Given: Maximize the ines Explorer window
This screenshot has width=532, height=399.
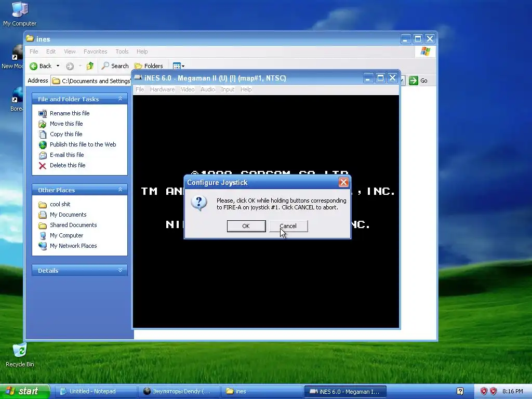Looking at the screenshot, I should (418, 38).
